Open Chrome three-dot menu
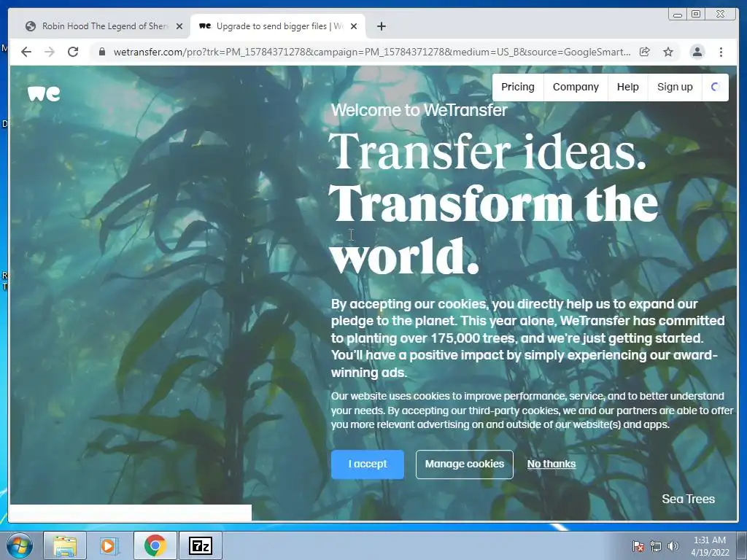Screen dimensions: 747x560 [x=721, y=52]
